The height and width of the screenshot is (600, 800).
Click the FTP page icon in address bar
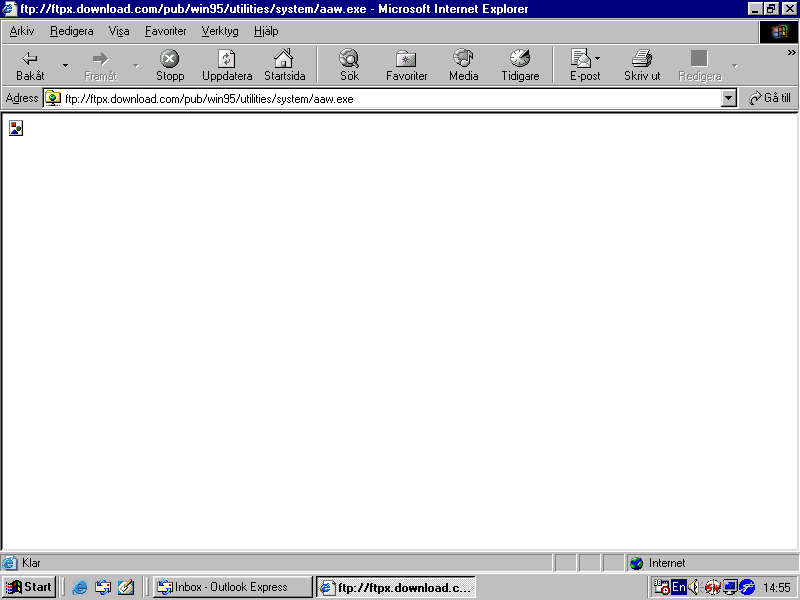53,98
